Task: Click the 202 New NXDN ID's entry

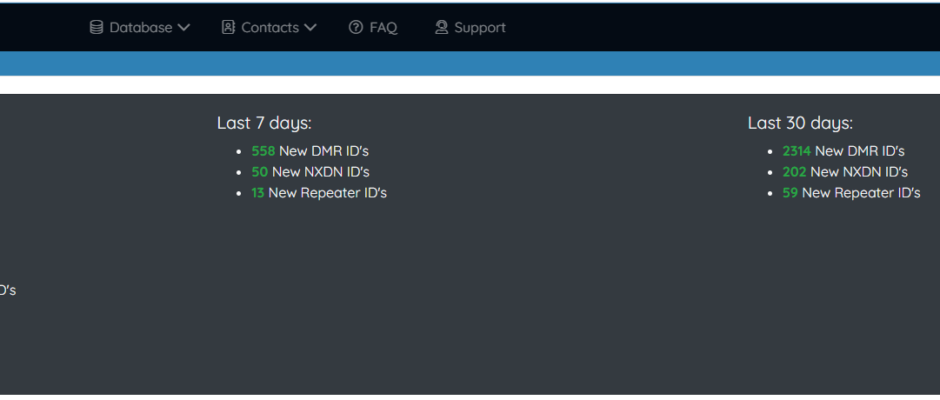Action: point(845,172)
